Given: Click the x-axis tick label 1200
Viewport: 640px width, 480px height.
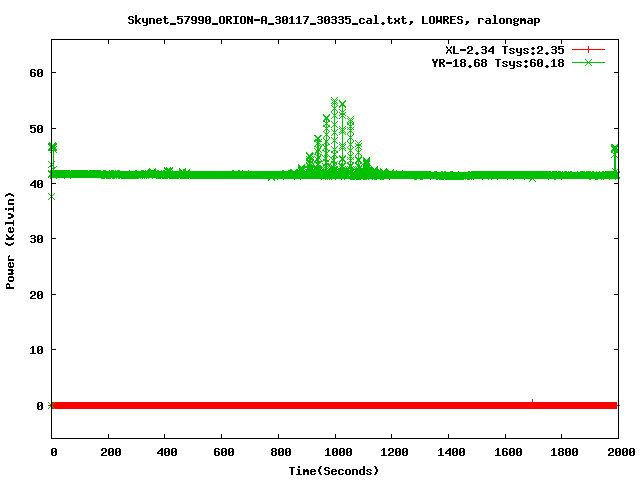Looking at the screenshot, I should 394,452.
